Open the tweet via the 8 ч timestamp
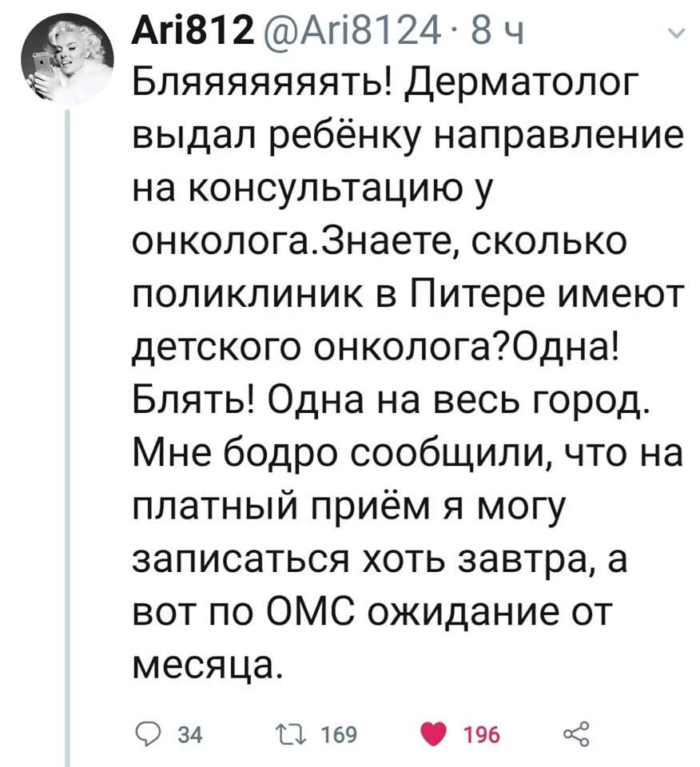The height and width of the screenshot is (767, 700). (x=495, y=33)
